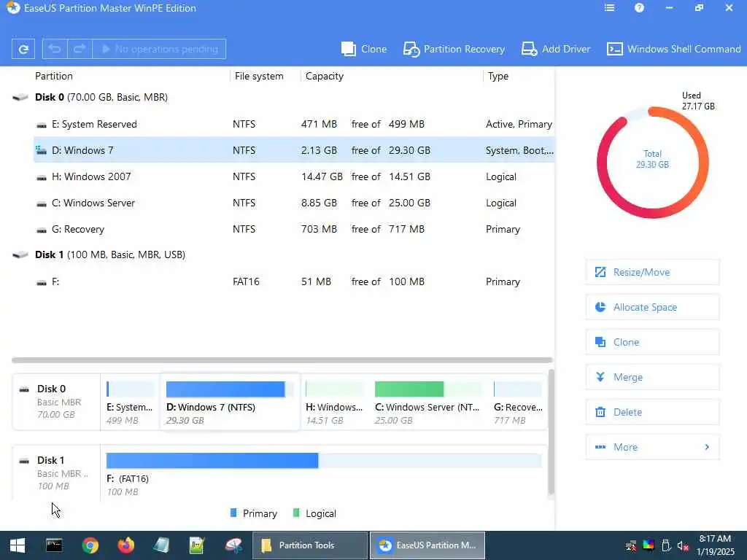The height and width of the screenshot is (560, 747).
Task: Select C: Windows Server partition row
Action: (293, 203)
